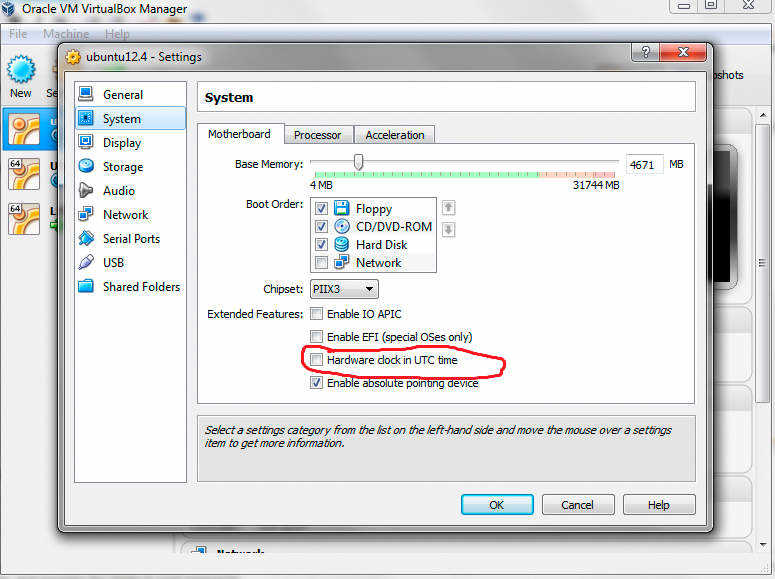Click the Network icon in boot order list

point(342,262)
